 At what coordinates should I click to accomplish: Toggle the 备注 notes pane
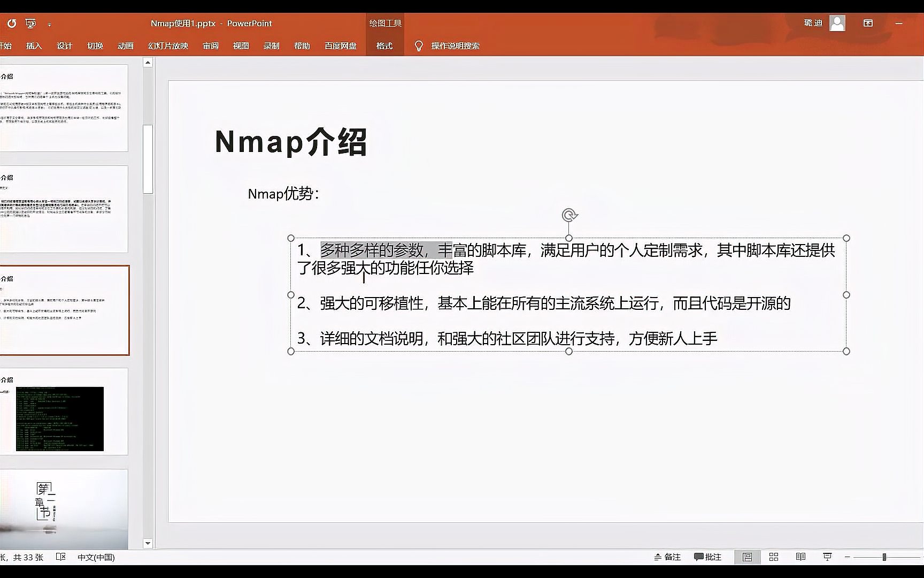pos(666,557)
